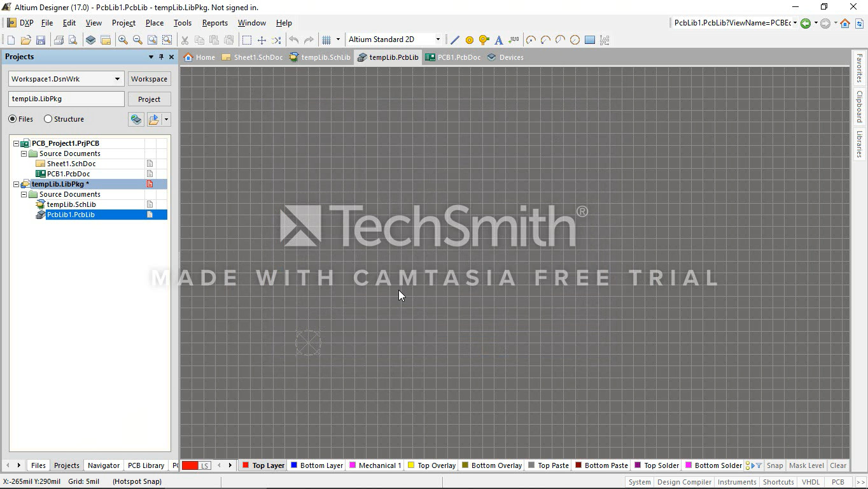This screenshot has width=868, height=489.
Task: Click the Place Fill rectangle tool
Action: [x=590, y=40]
